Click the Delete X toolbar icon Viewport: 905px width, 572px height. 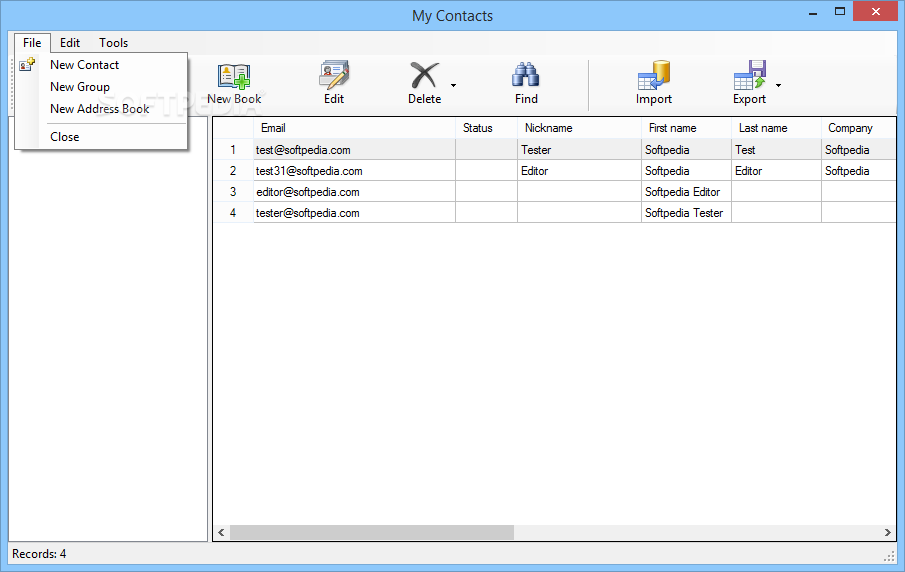click(x=424, y=75)
